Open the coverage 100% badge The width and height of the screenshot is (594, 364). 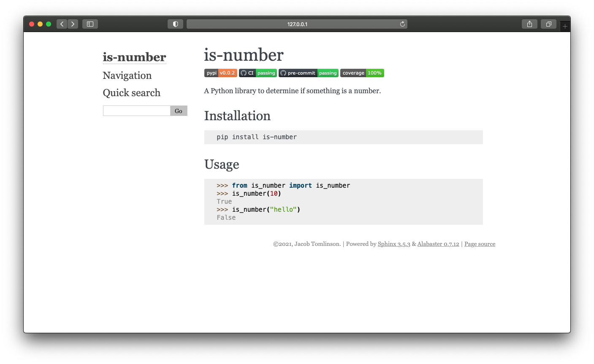pos(362,73)
